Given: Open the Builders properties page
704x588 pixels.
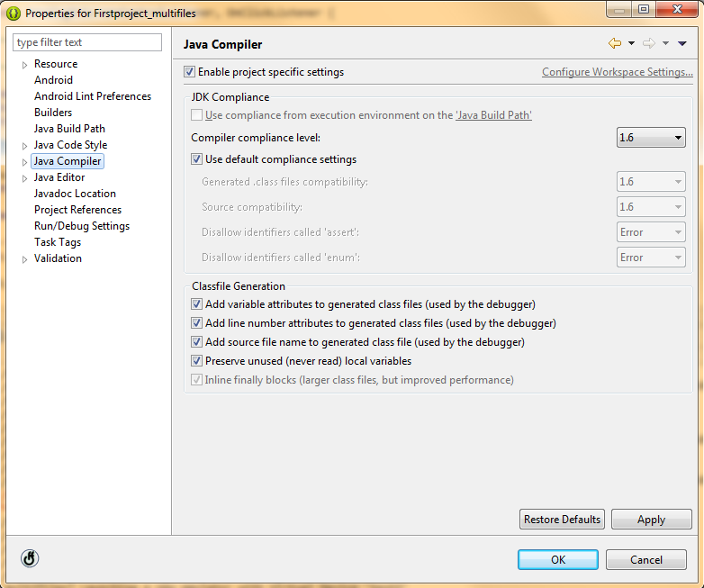Looking at the screenshot, I should (53, 113).
